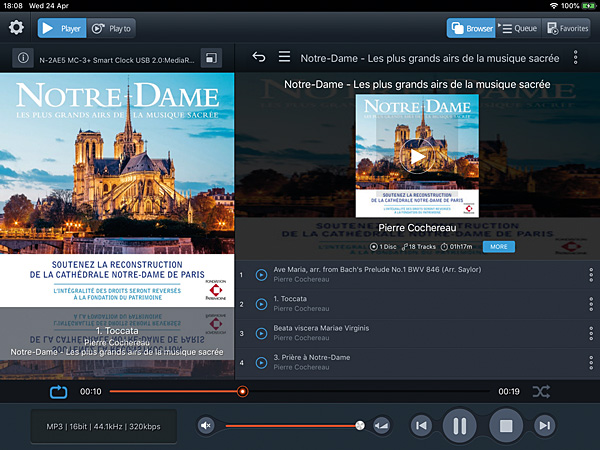Open album options three-dot menu in header

575,57
